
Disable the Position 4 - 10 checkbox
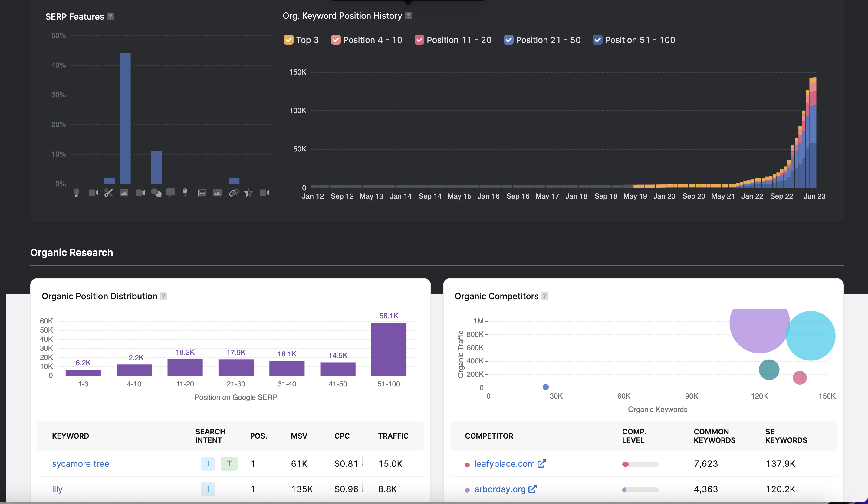click(x=336, y=40)
